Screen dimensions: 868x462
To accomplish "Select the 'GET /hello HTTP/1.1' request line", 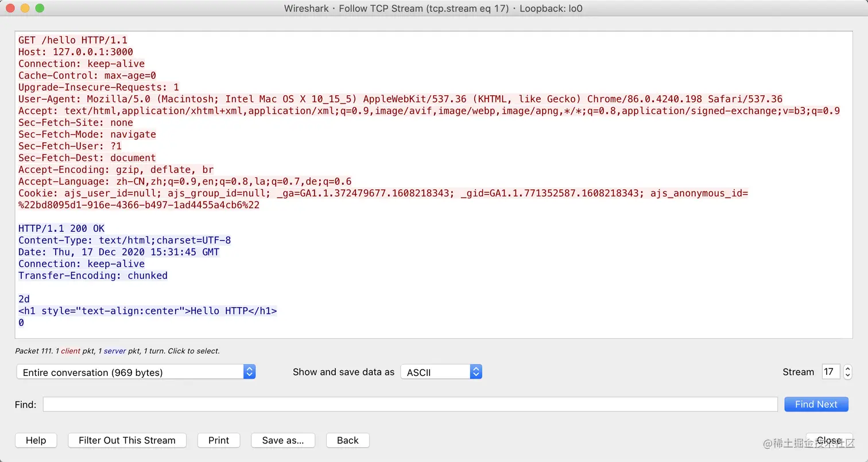I will (x=73, y=40).
